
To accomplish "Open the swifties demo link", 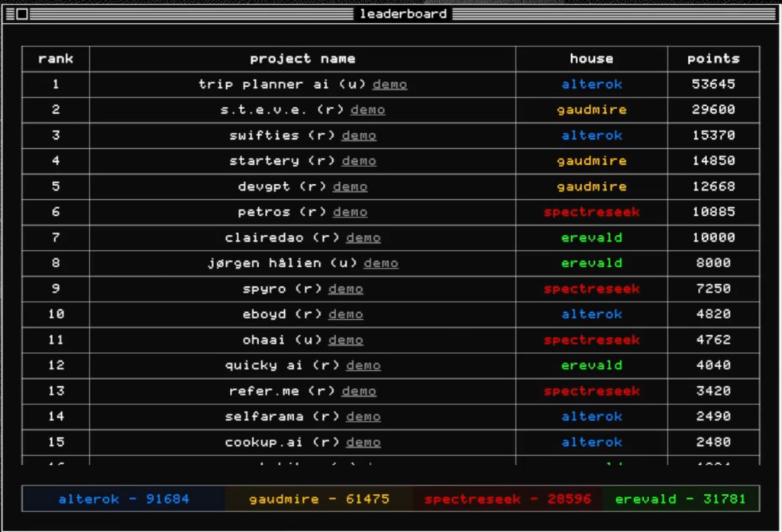I will 359,136.
